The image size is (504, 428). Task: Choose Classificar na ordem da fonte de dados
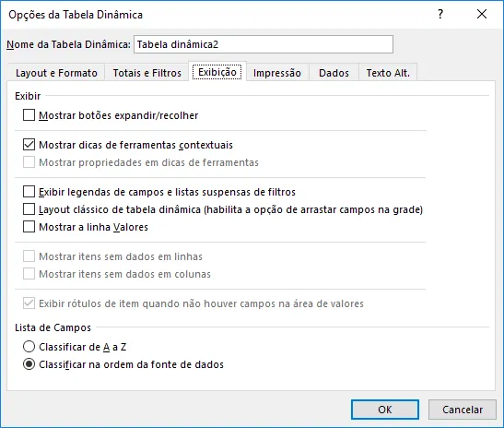point(29,364)
